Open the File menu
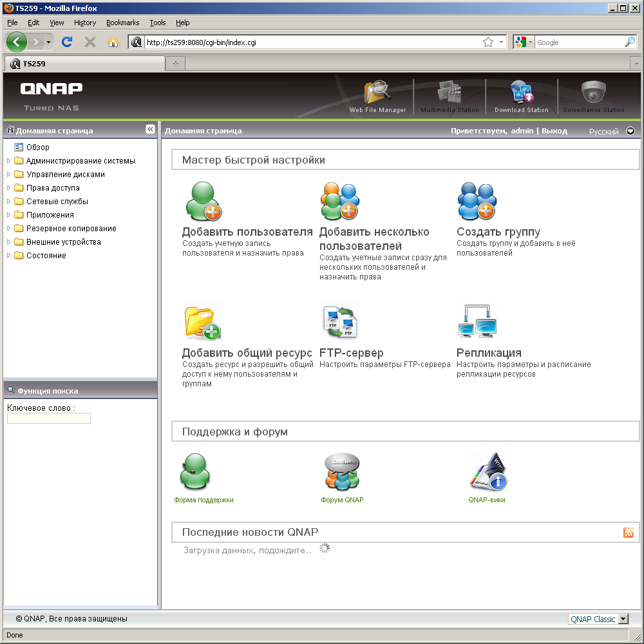644x644 pixels. [x=12, y=23]
